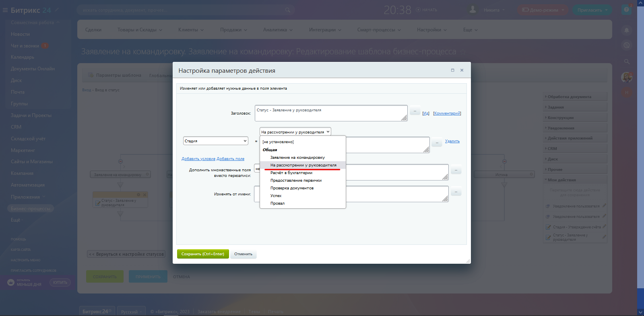Select 'Провал' stage option
The height and width of the screenshot is (316, 644).
(x=303, y=203)
